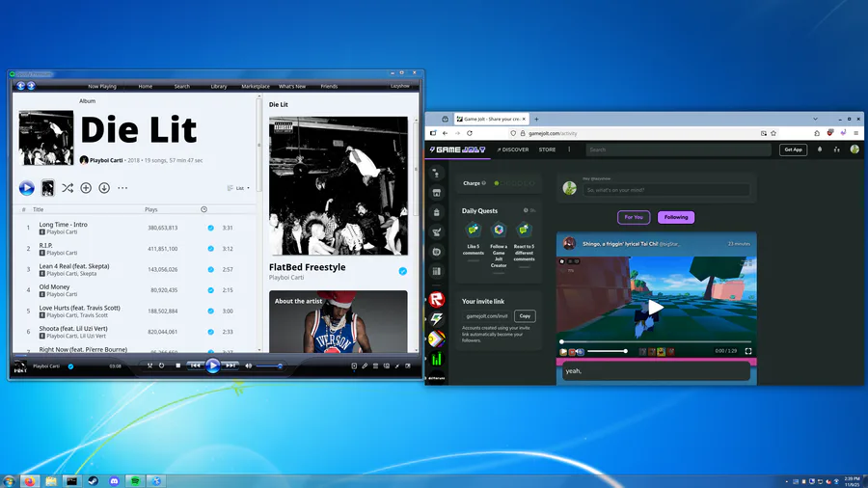Open the What's New tab
Screen dimensions: 868x488
(x=291, y=86)
